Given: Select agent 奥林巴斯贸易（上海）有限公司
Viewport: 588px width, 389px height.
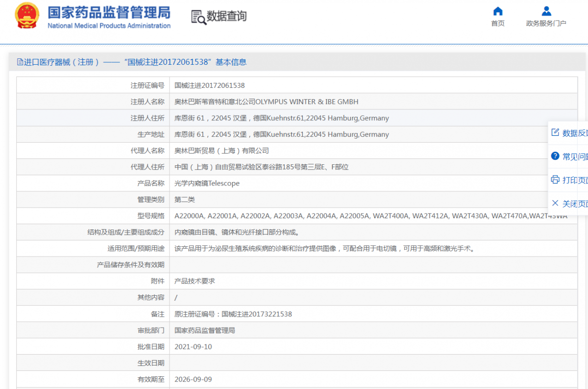Looking at the screenshot, I should coord(221,151).
